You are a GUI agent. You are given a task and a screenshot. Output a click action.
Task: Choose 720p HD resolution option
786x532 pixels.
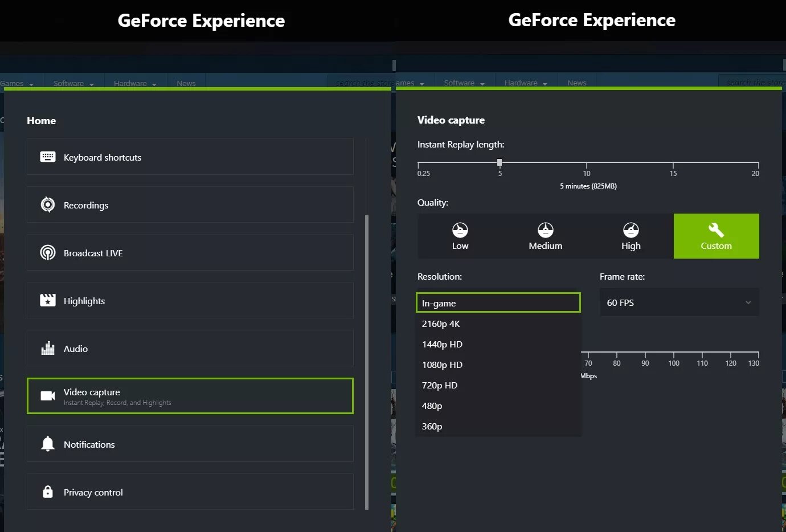click(x=498, y=385)
